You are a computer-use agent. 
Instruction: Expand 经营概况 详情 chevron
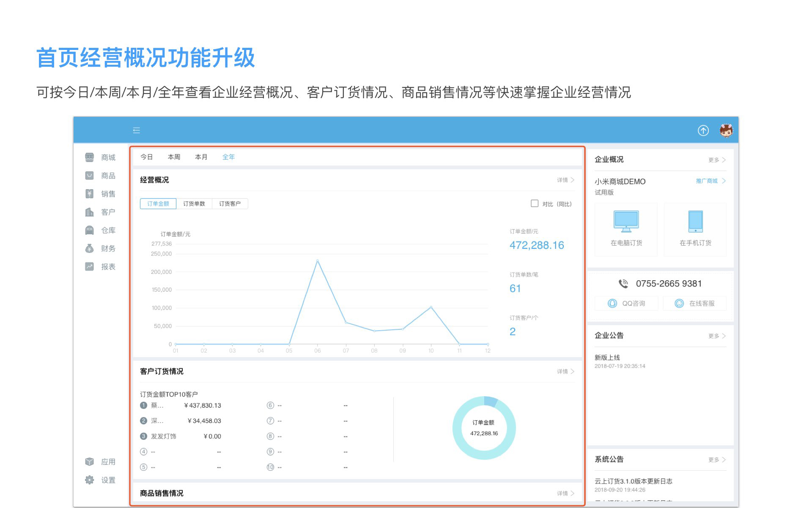[x=572, y=180]
